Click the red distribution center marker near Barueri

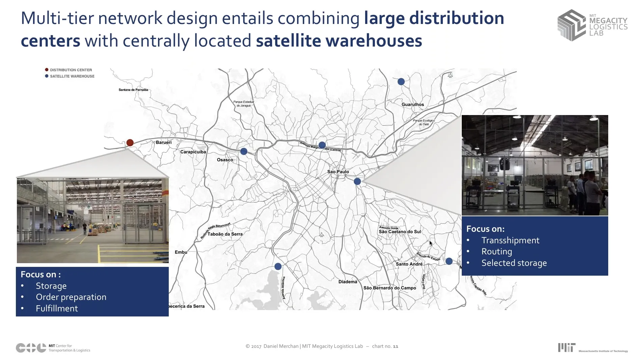click(x=130, y=143)
